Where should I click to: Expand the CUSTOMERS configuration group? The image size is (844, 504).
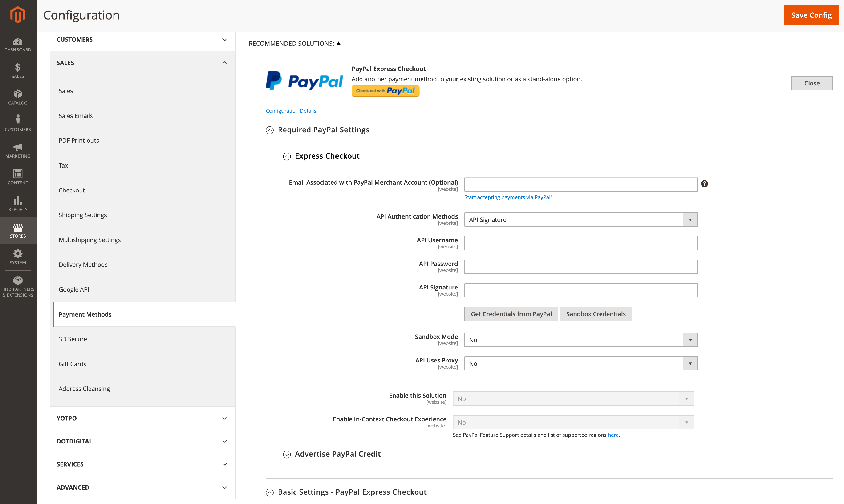(143, 40)
